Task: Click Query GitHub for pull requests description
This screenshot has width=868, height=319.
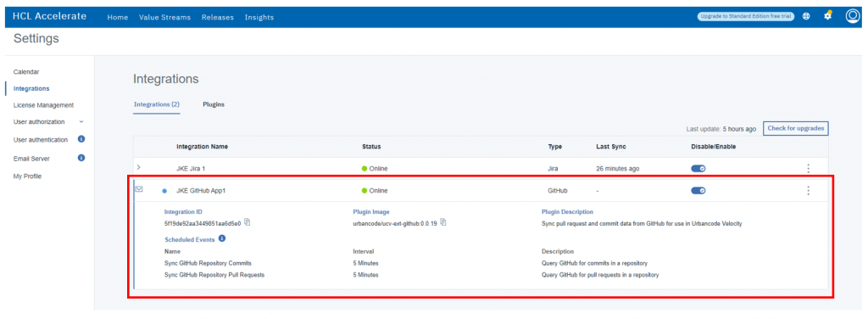Action: point(601,275)
